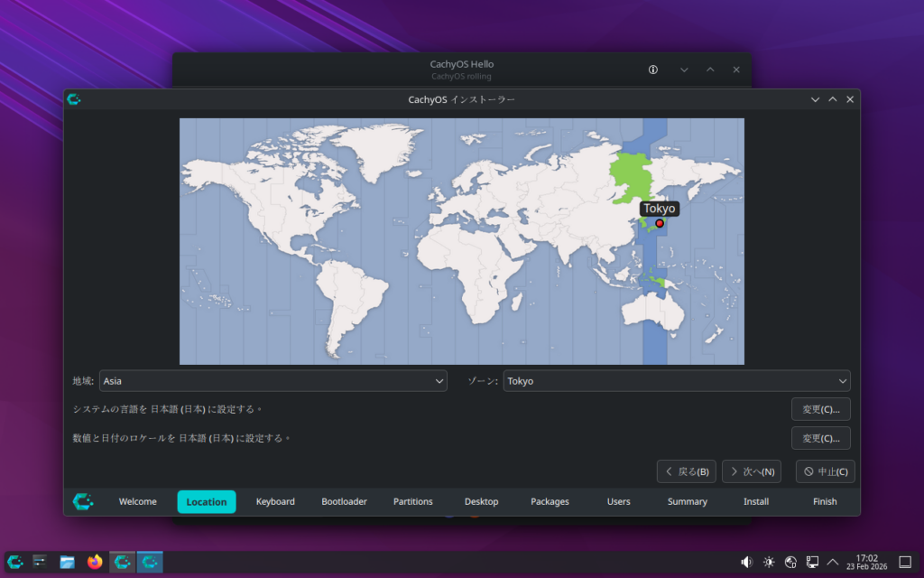Click the CachyOS application launcher icon
Screen dimensions: 924x578
click(15, 562)
